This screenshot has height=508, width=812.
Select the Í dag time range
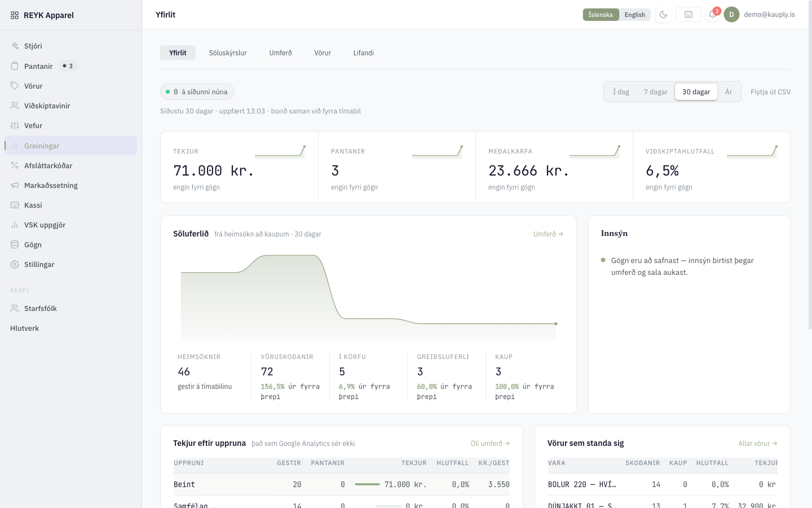(621, 91)
